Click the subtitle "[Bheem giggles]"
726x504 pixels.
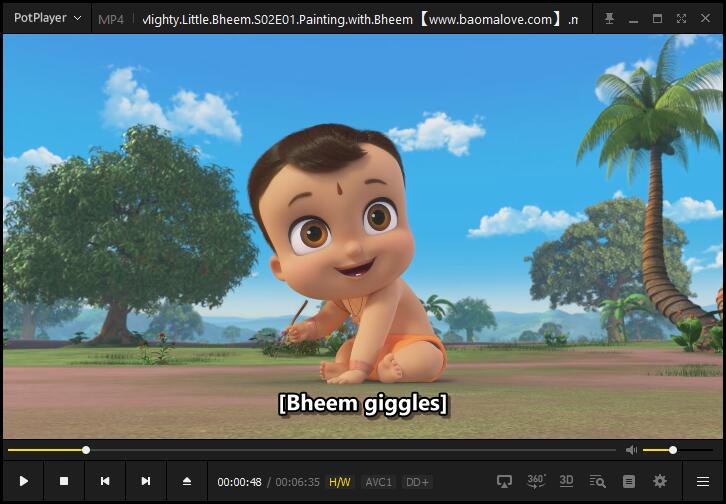(363, 404)
